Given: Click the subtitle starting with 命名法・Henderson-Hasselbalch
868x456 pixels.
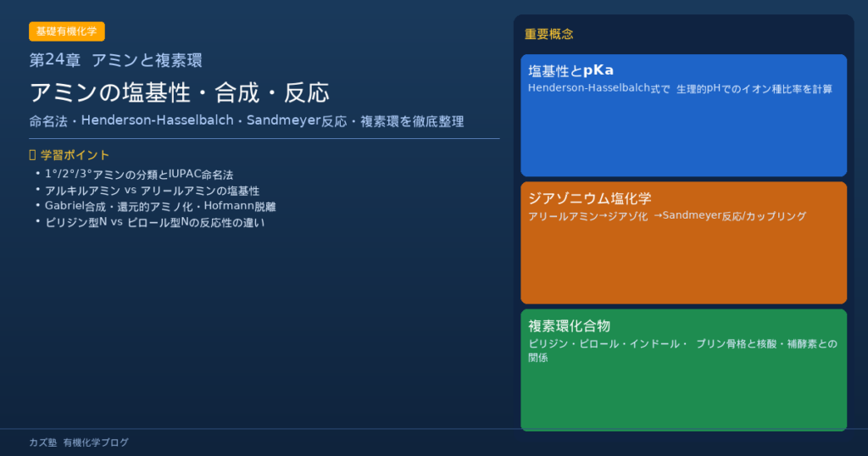Looking at the screenshot, I should (x=247, y=121).
